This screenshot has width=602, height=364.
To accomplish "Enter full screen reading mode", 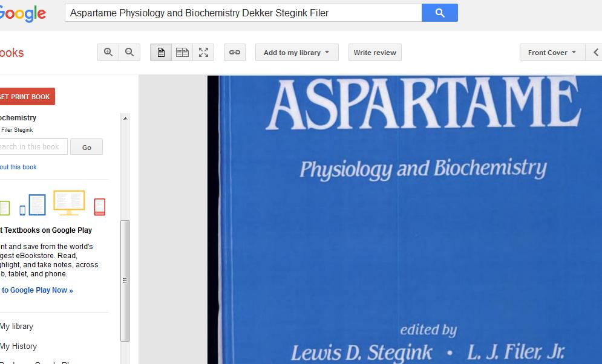I will [x=203, y=52].
